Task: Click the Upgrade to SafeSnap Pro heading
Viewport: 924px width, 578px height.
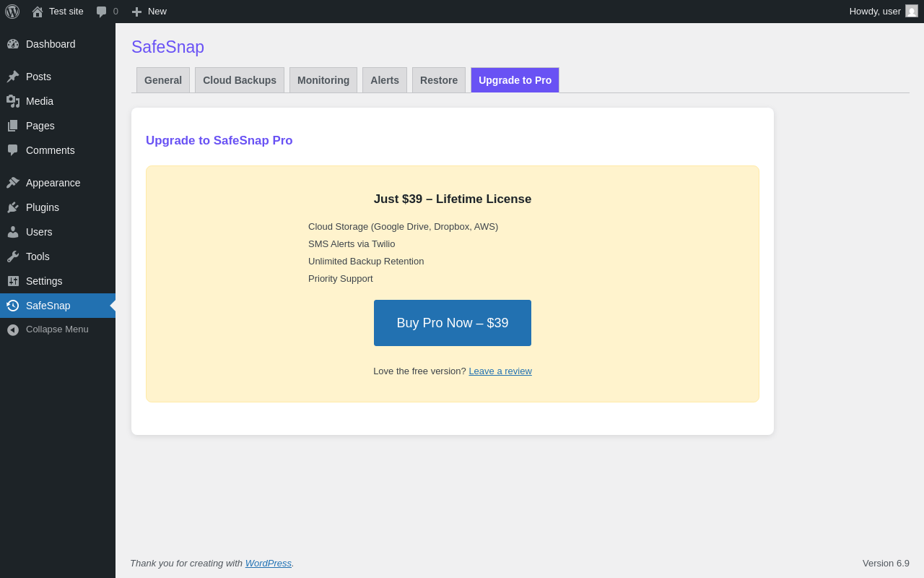Action: (219, 141)
